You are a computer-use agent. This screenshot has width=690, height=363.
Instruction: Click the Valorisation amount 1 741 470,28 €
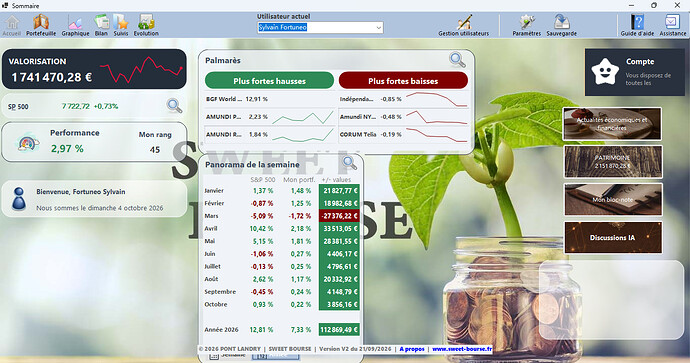[51, 77]
